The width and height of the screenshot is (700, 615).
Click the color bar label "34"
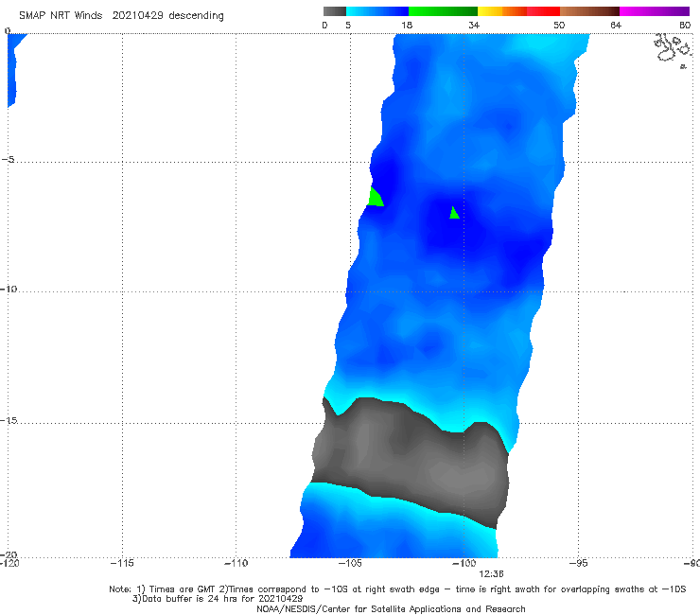click(474, 26)
